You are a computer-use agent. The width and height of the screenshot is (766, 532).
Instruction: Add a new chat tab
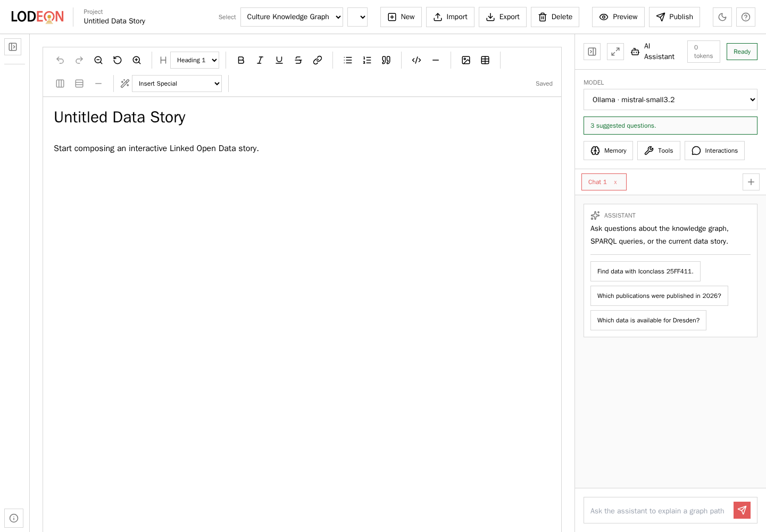click(751, 182)
